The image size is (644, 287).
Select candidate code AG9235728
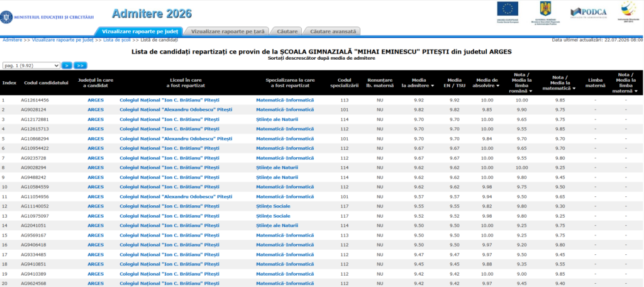tap(33, 158)
